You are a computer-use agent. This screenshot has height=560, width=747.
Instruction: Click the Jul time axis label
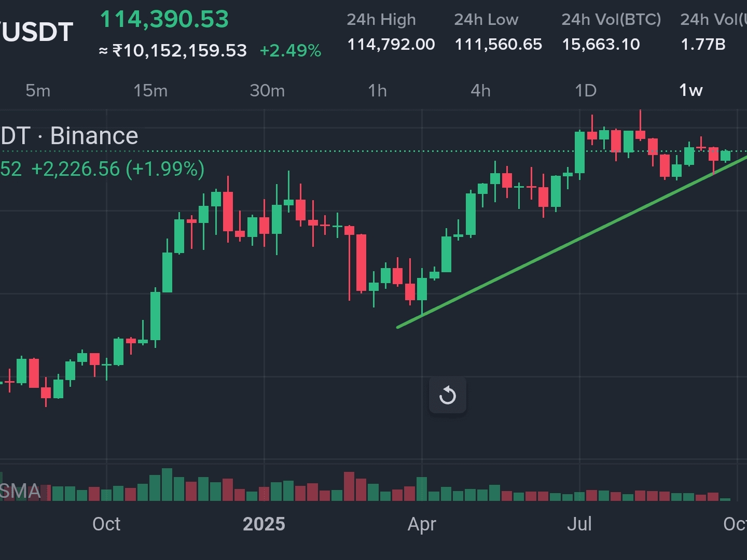click(579, 524)
